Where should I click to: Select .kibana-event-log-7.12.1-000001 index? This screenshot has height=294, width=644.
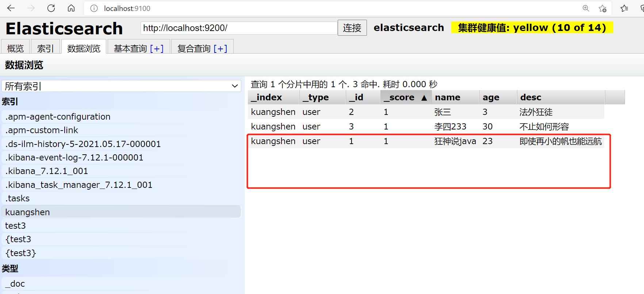coord(121,158)
